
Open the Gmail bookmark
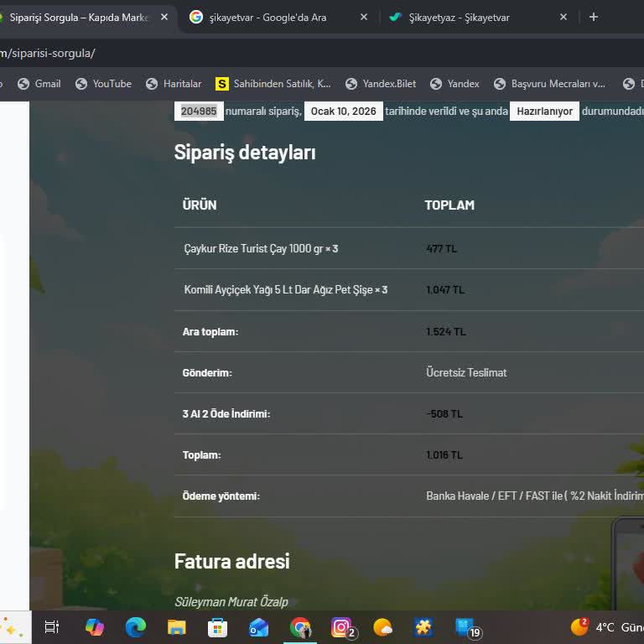point(39,84)
